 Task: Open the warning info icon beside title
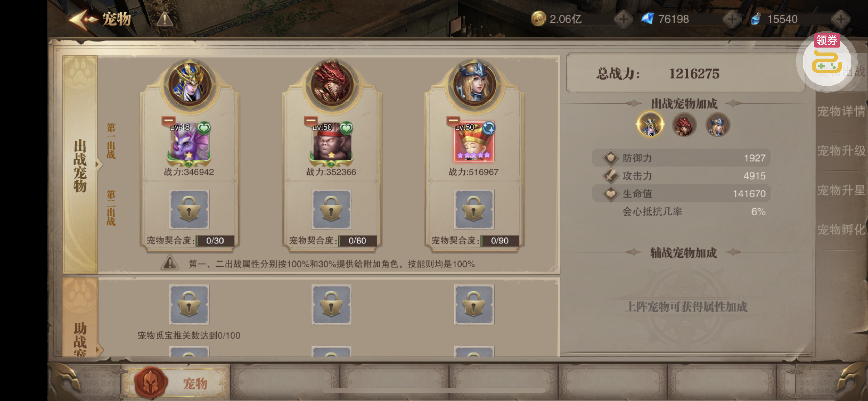tap(165, 19)
